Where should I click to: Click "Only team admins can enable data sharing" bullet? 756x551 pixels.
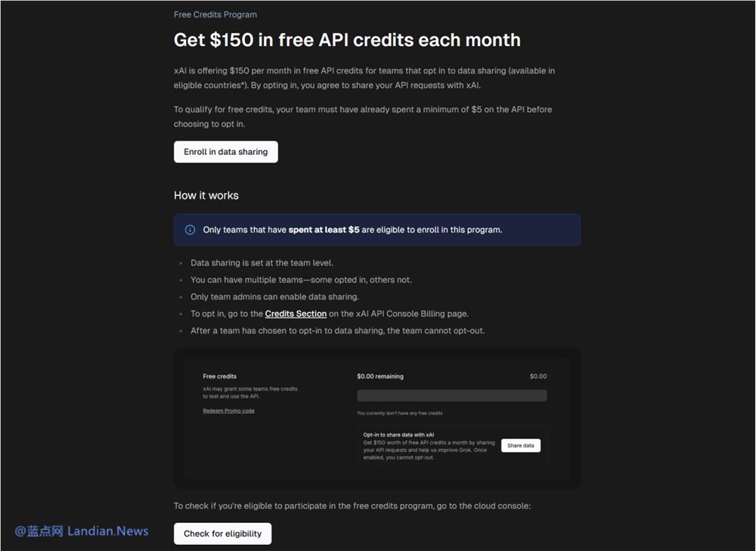[274, 297]
